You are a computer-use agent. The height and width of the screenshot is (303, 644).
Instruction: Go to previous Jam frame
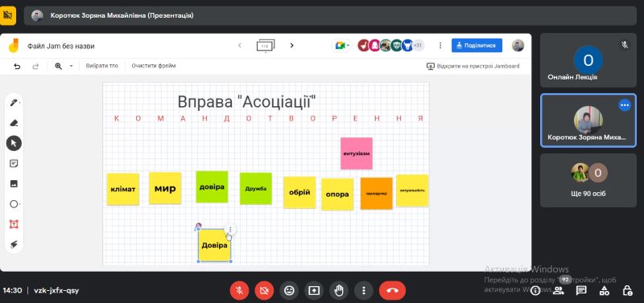click(x=240, y=46)
